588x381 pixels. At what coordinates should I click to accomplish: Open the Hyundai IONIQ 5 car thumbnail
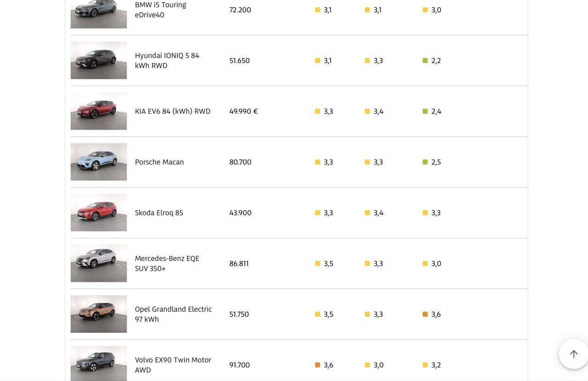coord(99,60)
